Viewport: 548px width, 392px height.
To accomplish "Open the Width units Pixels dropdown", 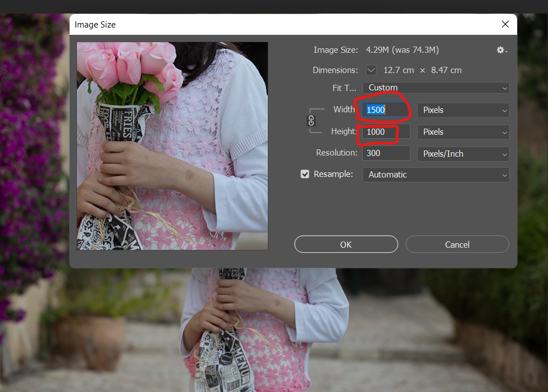I will [463, 110].
